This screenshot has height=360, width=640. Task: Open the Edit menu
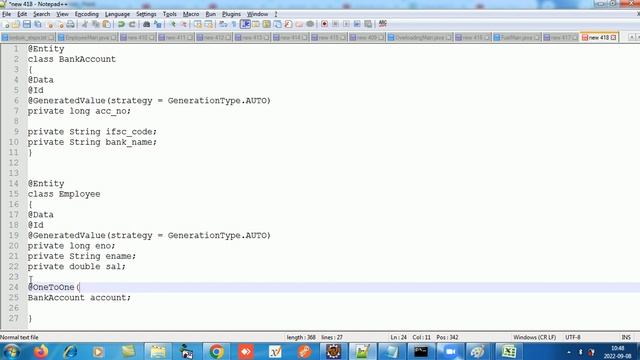pyautogui.click(x=22, y=14)
